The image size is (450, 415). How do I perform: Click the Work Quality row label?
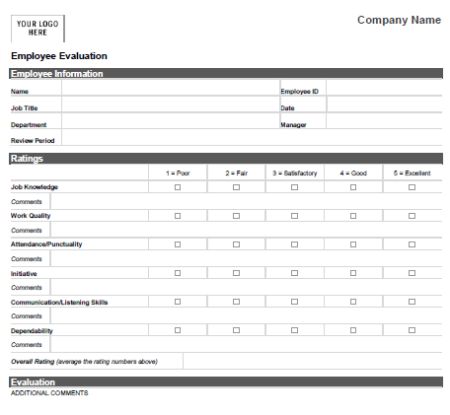point(31,216)
